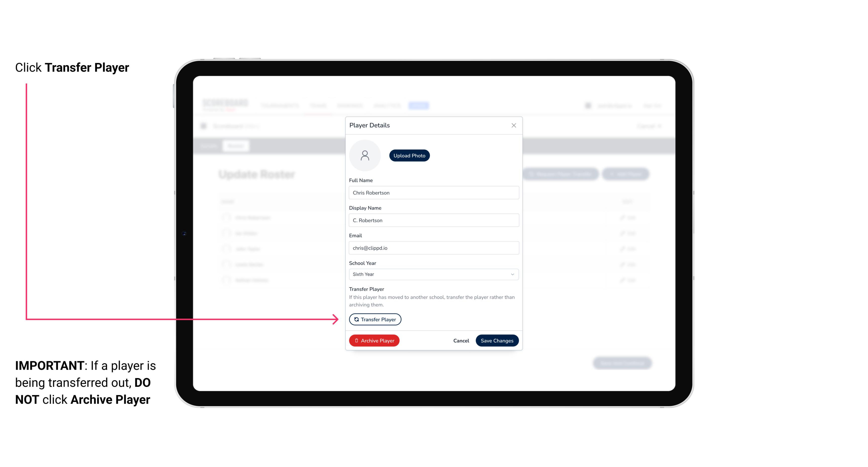Click the user profile silhouette icon
Screen dimensions: 868x467
[x=365, y=155]
